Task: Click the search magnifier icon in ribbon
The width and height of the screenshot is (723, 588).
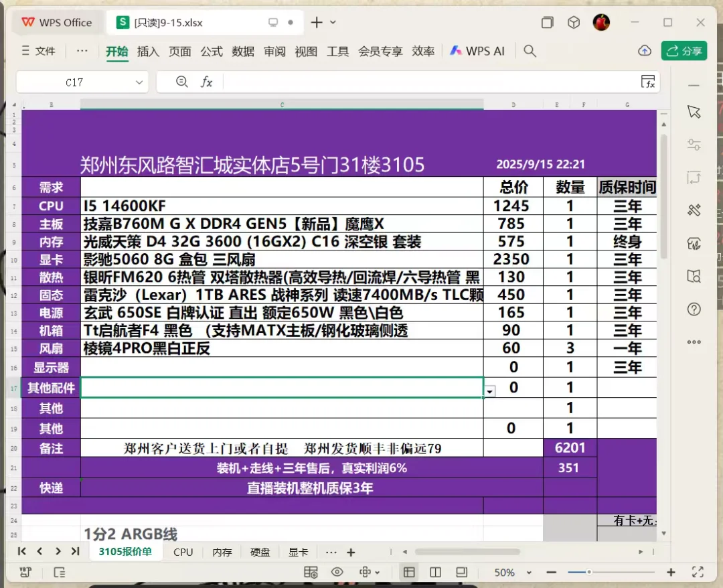Action: (x=530, y=51)
